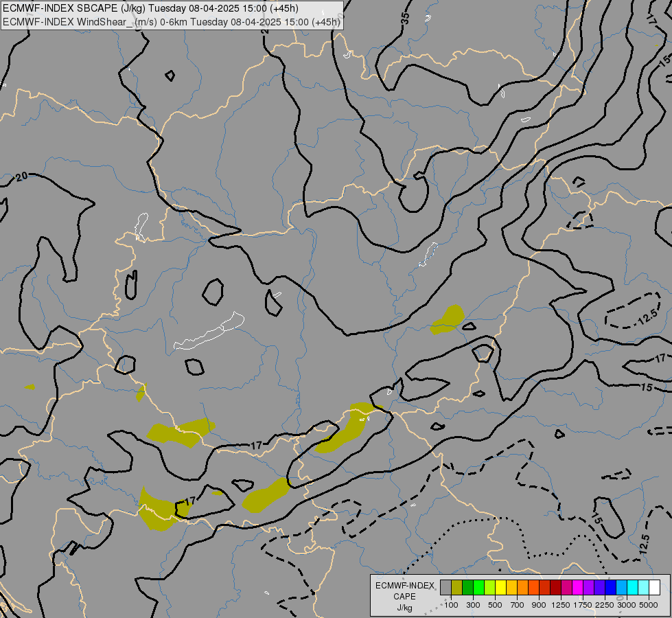Click the contour label 20 on the map
This screenshot has height=618, width=672.
click(x=21, y=176)
